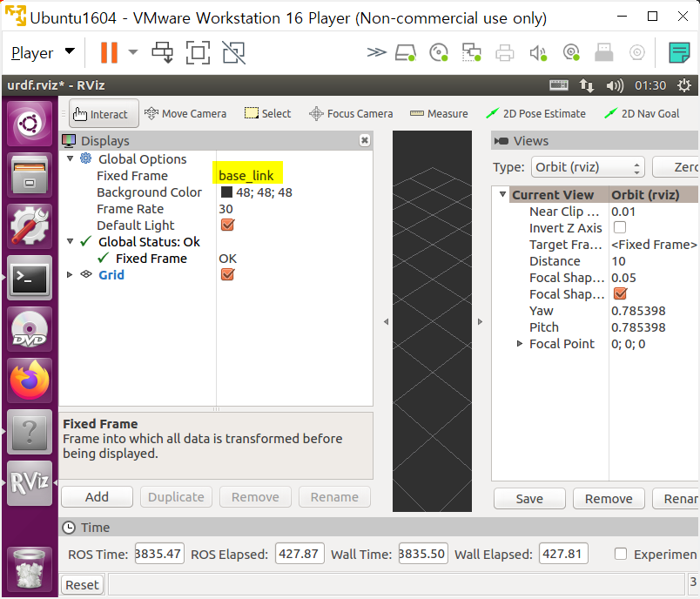Click the VMware sound card icon
Image resolution: width=700 pixels, height=599 pixels.
[x=537, y=52]
